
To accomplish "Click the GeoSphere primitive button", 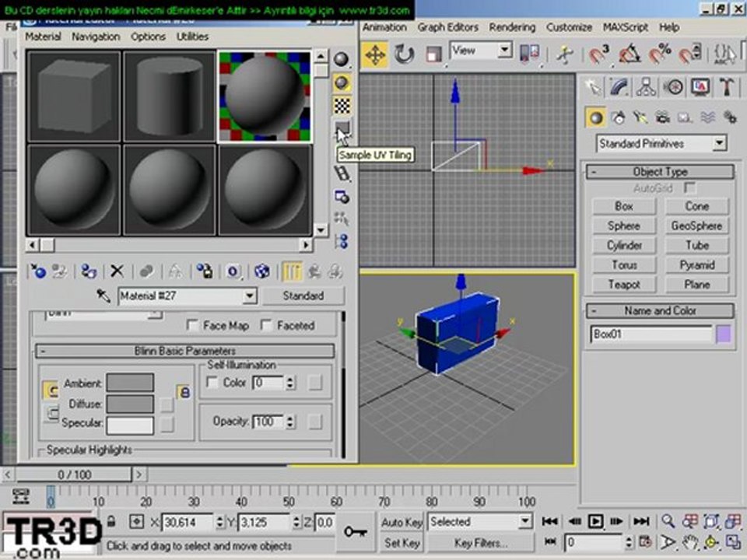I will pyautogui.click(x=696, y=226).
